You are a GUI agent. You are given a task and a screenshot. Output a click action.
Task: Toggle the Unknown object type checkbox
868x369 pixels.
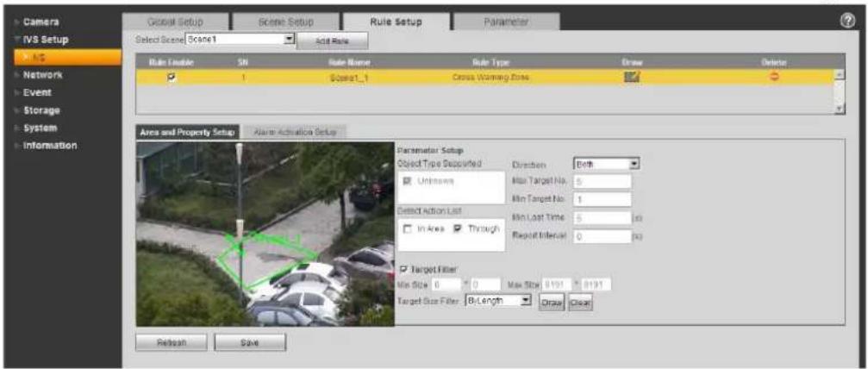pos(408,181)
